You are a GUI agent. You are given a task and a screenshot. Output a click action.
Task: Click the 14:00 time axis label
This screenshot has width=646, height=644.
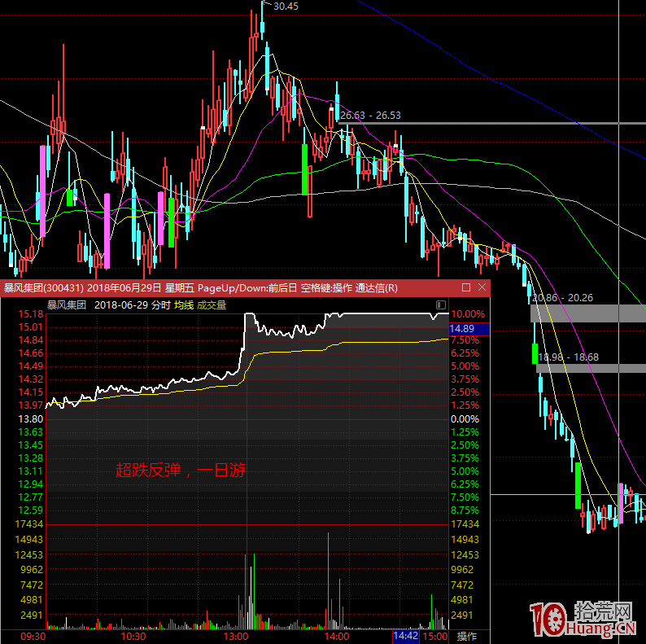coord(337,637)
